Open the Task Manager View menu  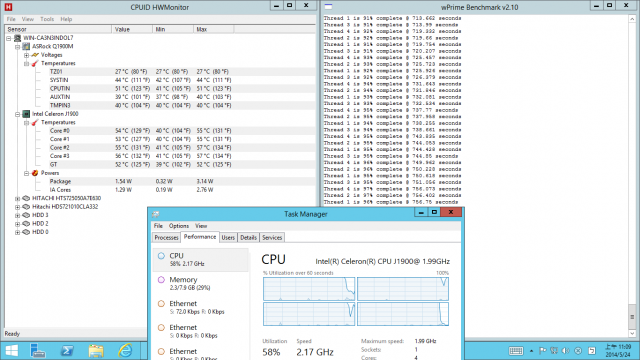pyautogui.click(x=201, y=226)
